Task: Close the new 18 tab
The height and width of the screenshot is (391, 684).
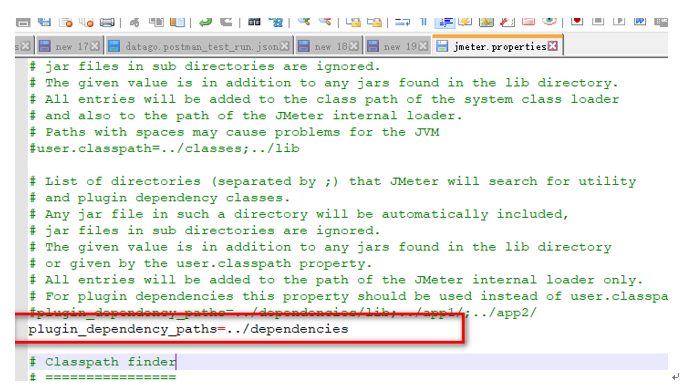Action: point(354,46)
